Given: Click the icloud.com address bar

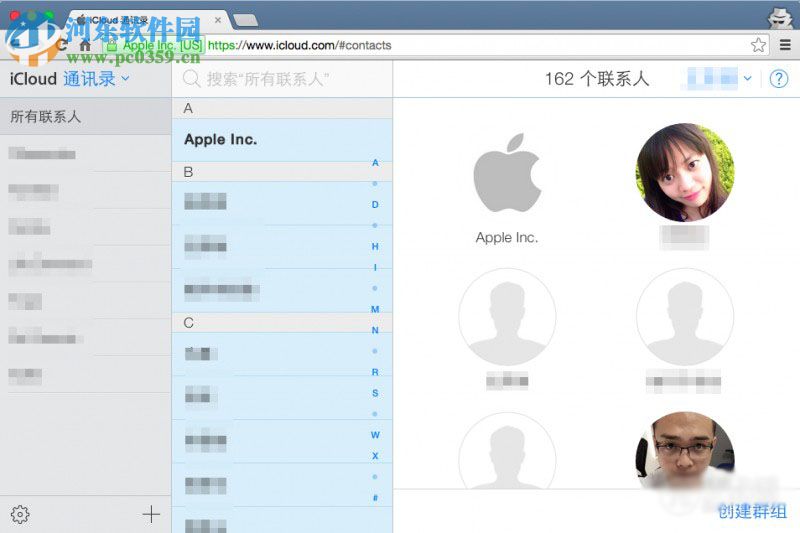Looking at the screenshot, I should [x=300, y=45].
